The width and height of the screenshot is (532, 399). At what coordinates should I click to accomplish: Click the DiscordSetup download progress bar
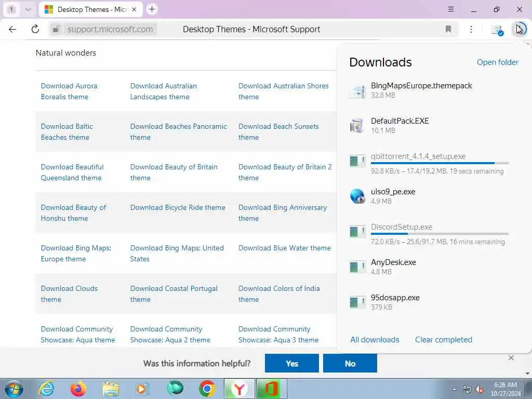click(x=440, y=234)
